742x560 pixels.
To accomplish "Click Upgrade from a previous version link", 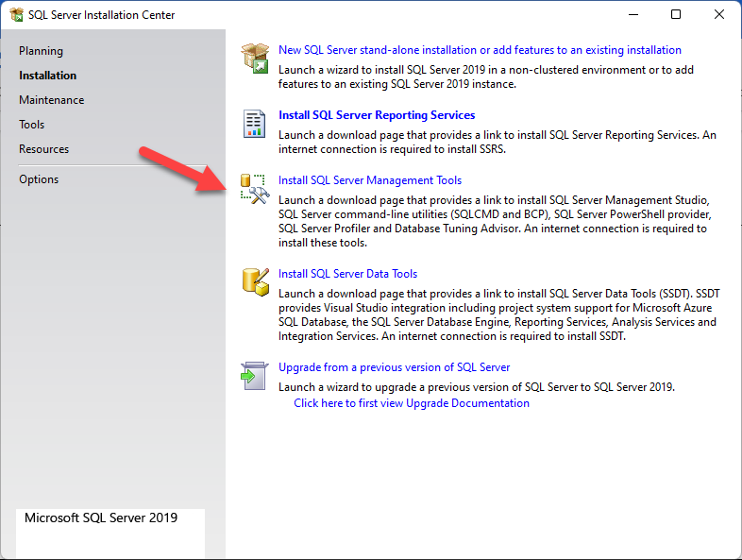I will pos(395,367).
